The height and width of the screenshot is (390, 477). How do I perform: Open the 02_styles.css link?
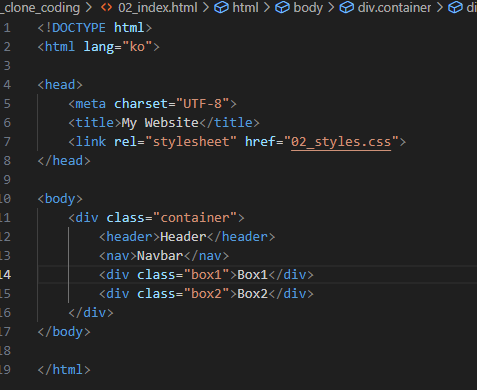point(341,142)
